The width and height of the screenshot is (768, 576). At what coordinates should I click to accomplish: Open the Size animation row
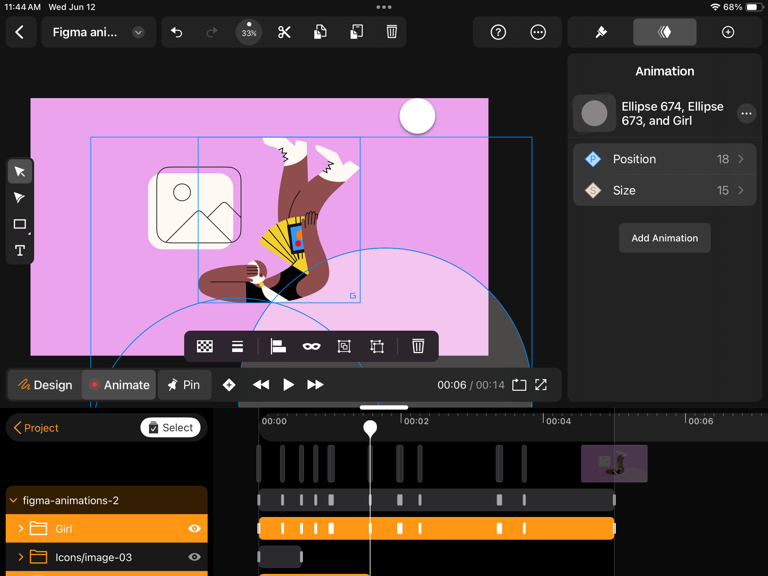point(664,191)
